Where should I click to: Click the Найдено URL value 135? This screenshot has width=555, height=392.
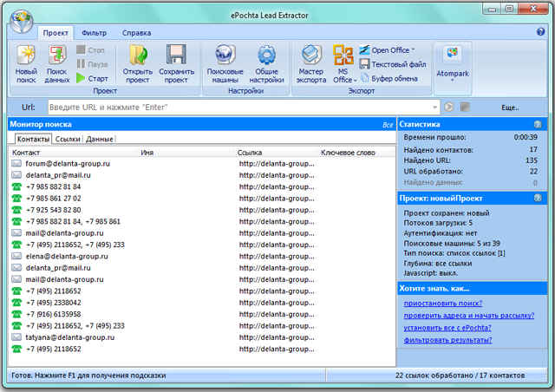coord(532,160)
